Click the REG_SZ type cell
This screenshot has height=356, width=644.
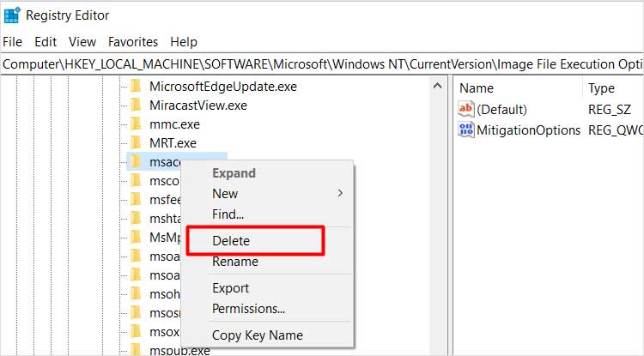pos(609,110)
